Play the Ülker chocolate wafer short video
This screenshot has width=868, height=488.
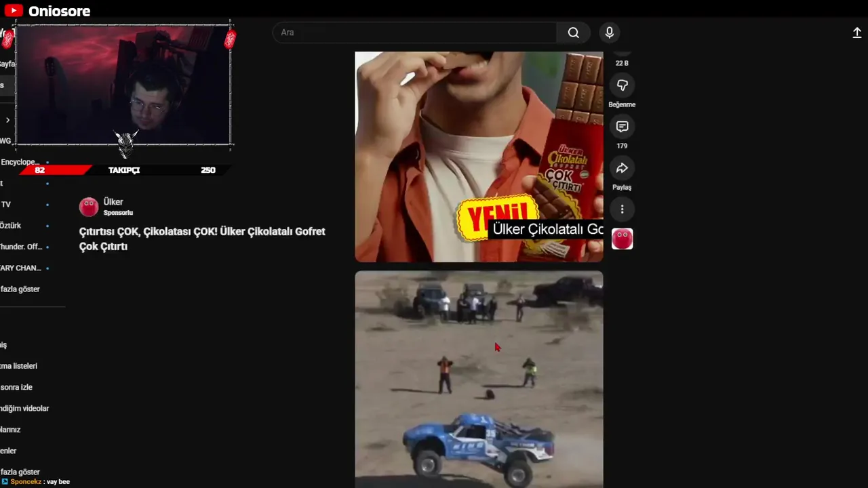(x=479, y=157)
